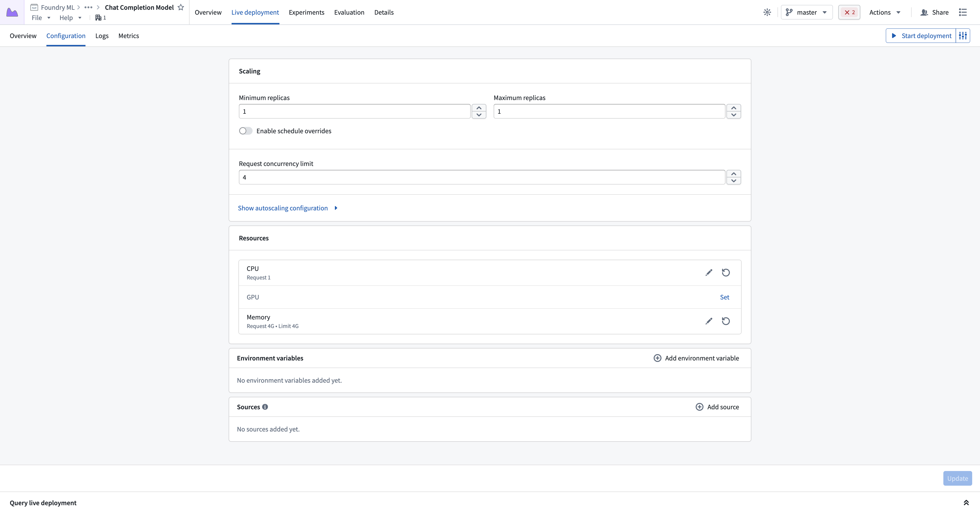
Task: Open the Logs sub-tab
Action: click(102, 36)
